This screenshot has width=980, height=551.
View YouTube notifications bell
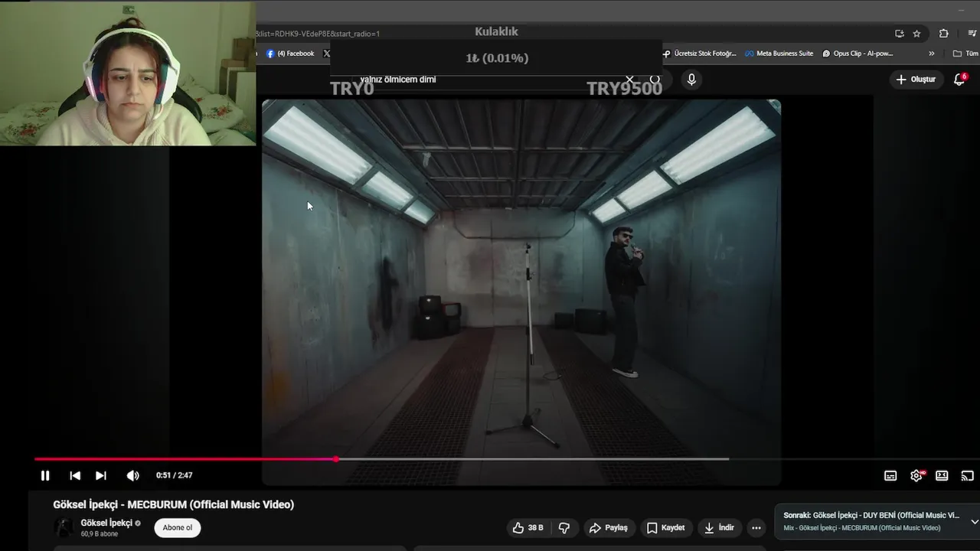point(959,80)
